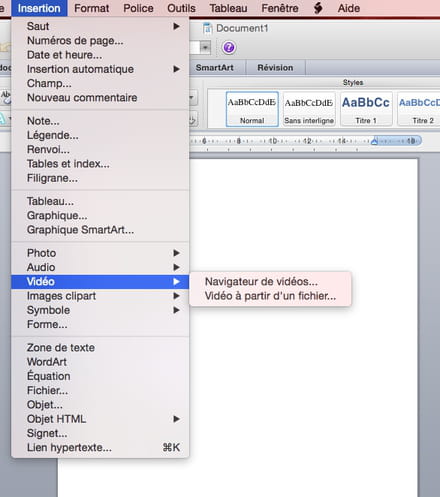Click the right indent marker on the ruler
This screenshot has width=440, height=497.
click(374, 141)
